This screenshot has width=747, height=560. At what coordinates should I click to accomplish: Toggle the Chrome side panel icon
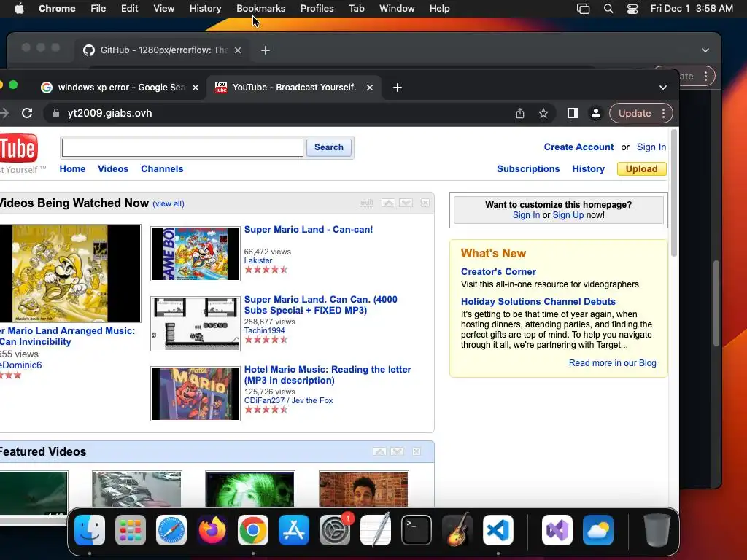(x=572, y=113)
